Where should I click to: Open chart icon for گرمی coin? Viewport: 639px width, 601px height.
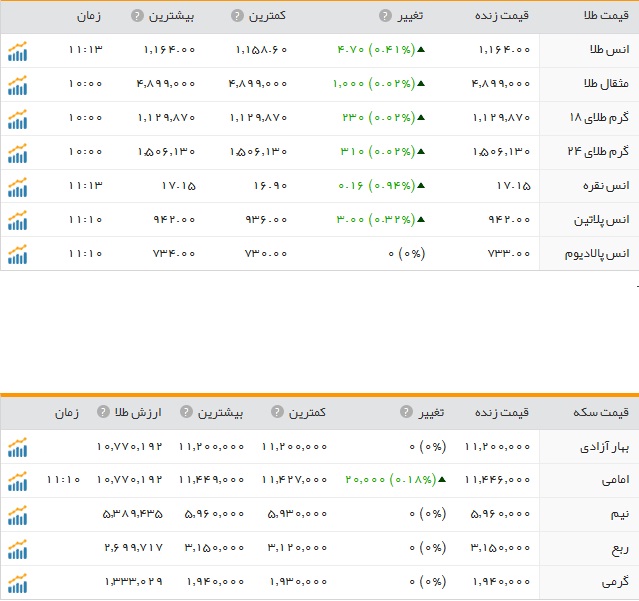pyautogui.click(x=18, y=583)
